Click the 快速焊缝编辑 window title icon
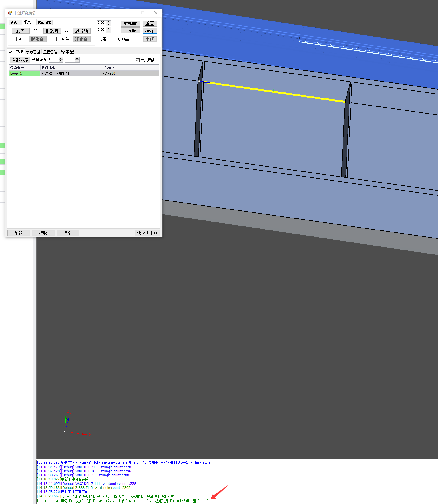 pos(10,13)
